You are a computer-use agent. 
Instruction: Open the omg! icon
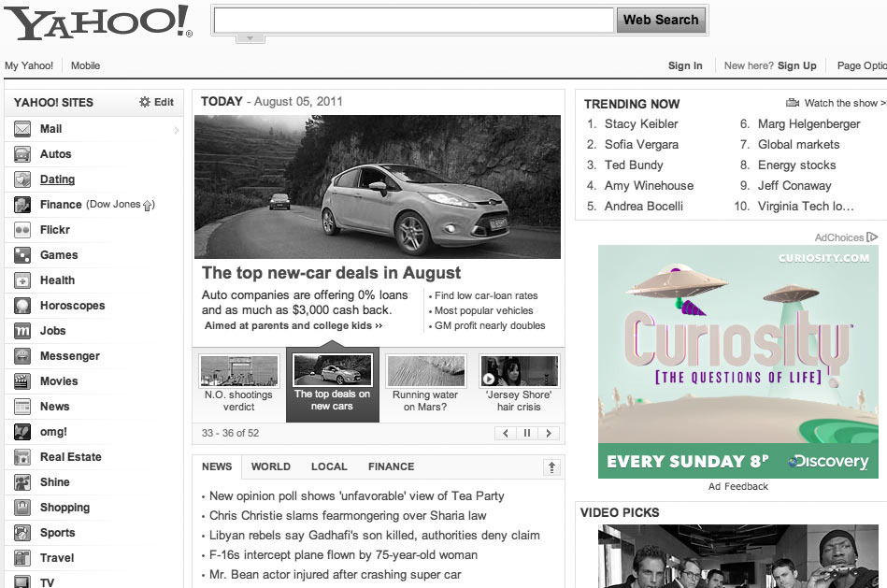coord(22,432)
